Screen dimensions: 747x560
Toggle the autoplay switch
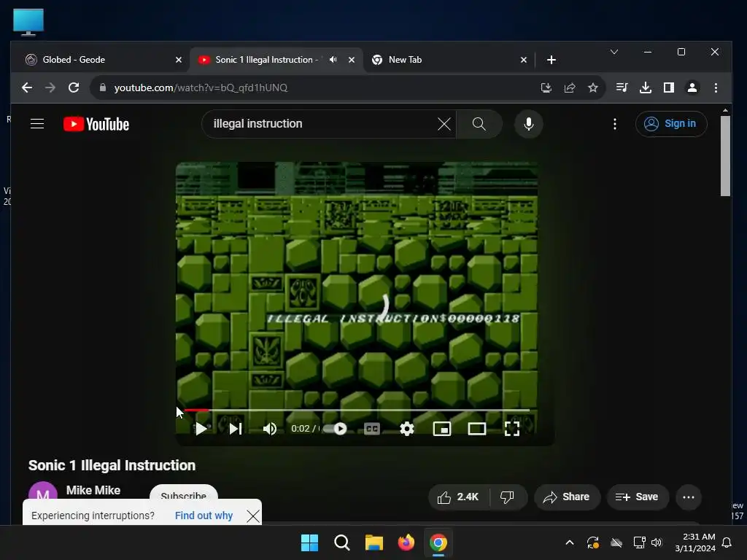point(335,429)
